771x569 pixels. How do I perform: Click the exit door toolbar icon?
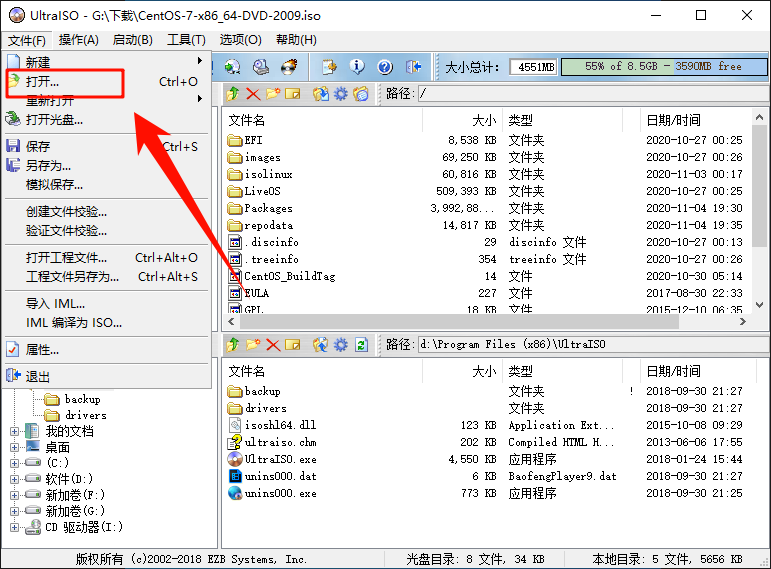click(x=414, y=66)
